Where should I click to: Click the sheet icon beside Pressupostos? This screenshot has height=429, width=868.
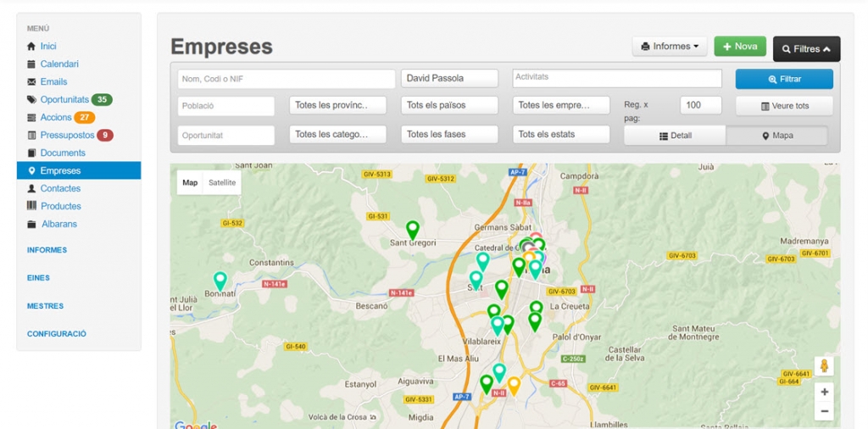tap(31, 135)
